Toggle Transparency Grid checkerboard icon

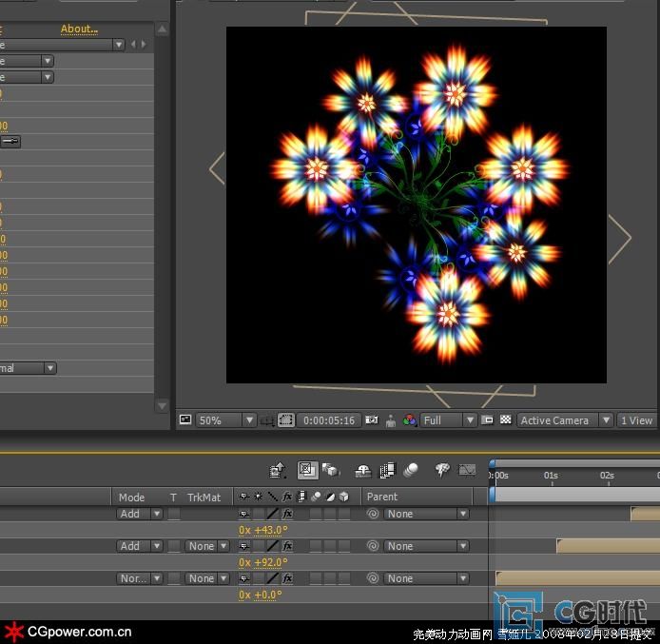[x=506, y=420]
